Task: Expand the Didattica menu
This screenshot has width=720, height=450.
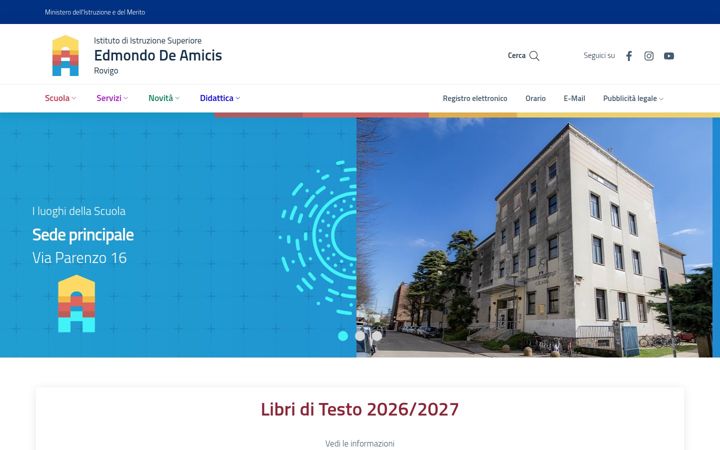Action: click(x=220, y=98)
